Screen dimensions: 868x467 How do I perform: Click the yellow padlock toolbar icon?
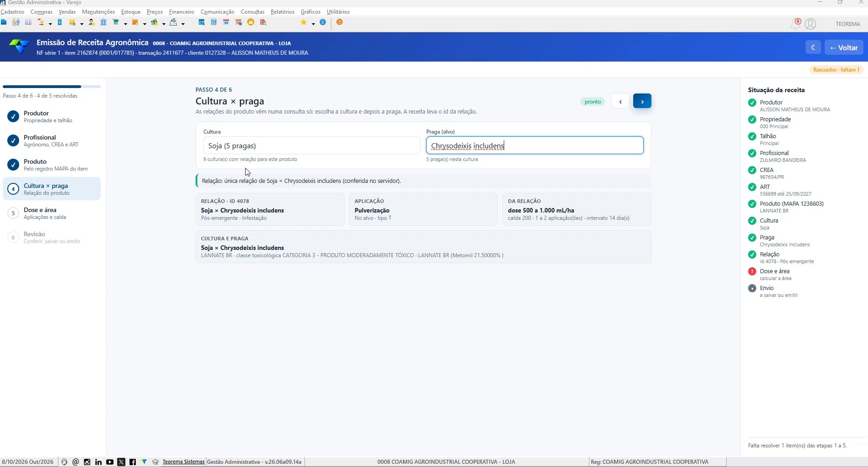(x=251, y=22)
